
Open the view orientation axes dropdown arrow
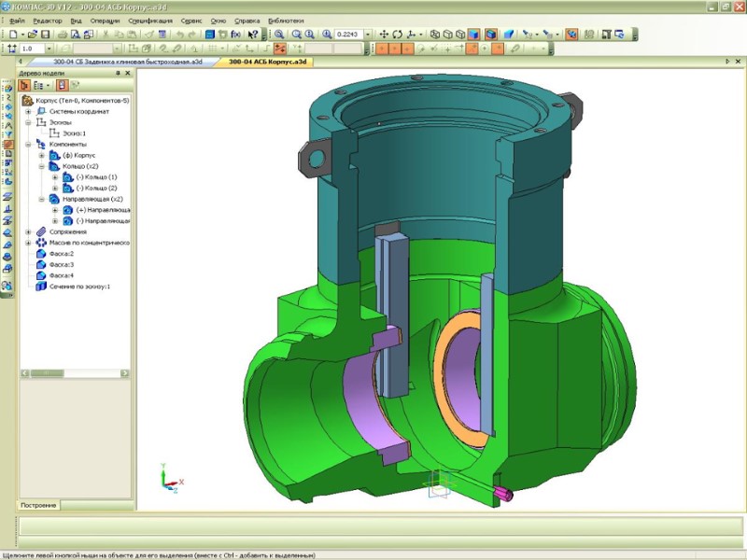(421, 35)
